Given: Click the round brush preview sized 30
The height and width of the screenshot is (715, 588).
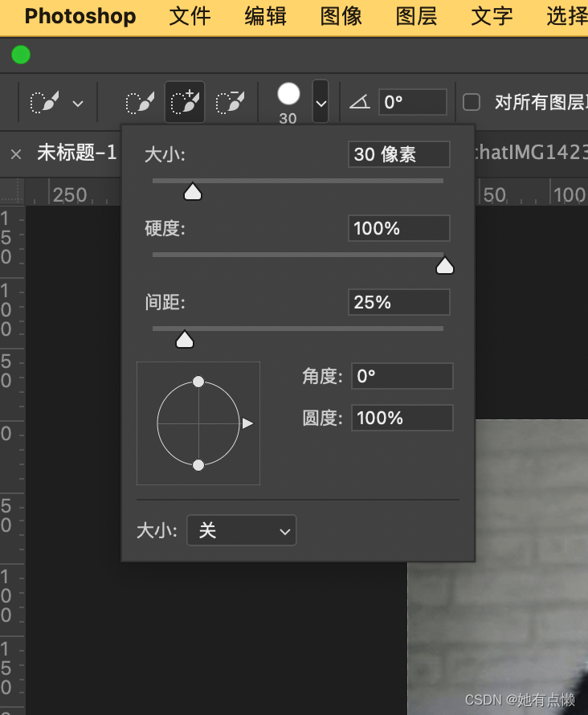Looking at the screenshot, I should [288, 94].
